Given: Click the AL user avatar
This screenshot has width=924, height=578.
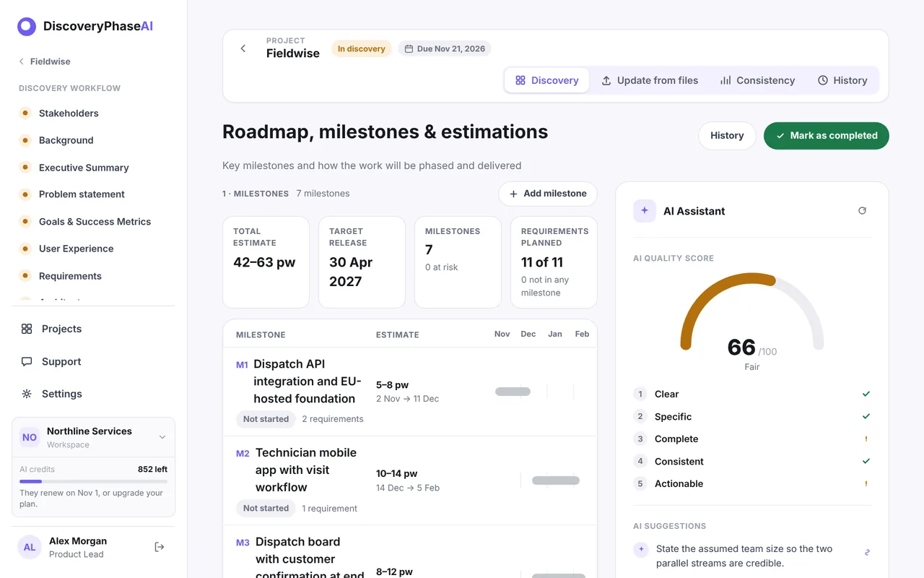Looking at the screenshot, I should [x=30, y=547].
